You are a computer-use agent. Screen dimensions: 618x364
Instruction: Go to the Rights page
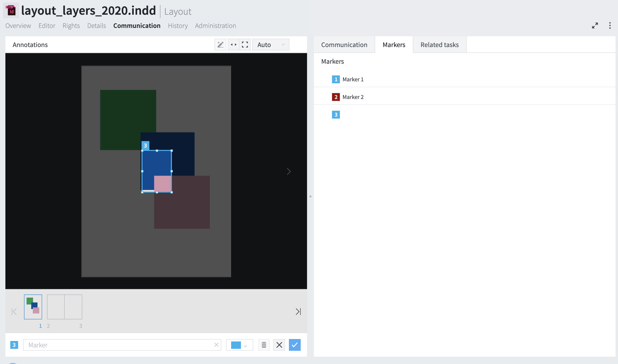click(71, 25)
